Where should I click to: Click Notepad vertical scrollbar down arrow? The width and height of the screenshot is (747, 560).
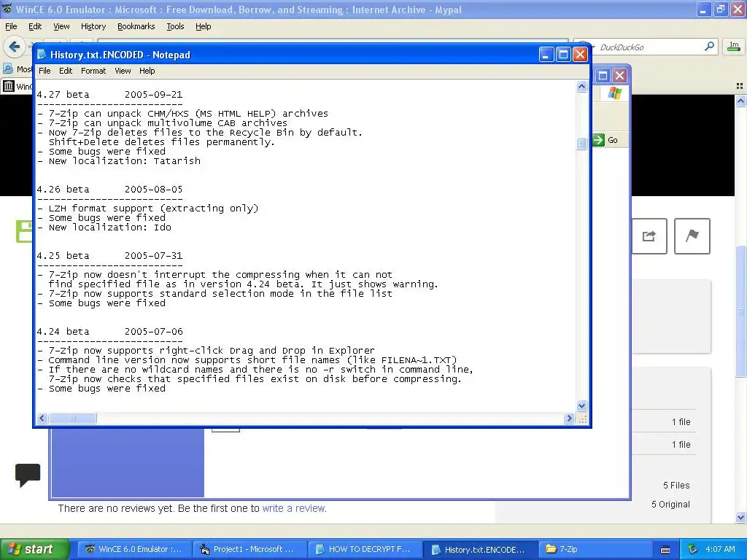coord(581,405)
